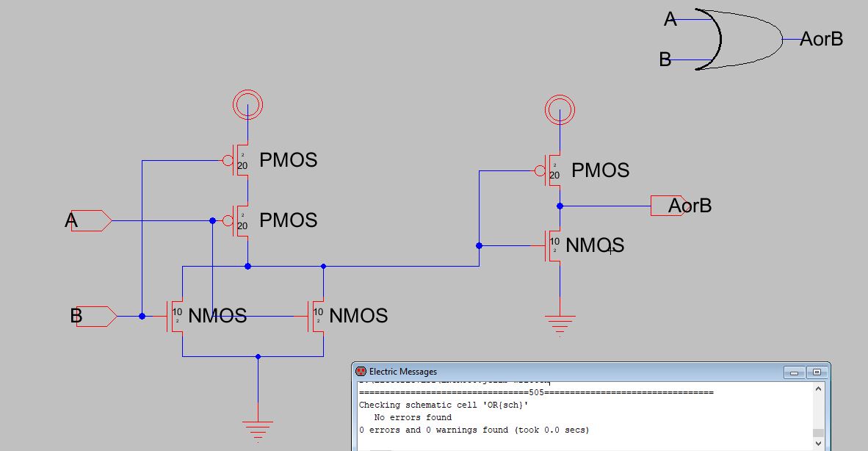
Task: Select the PMOS transistor gated by A
Action: pyautogui.click(x=240, y=220)
